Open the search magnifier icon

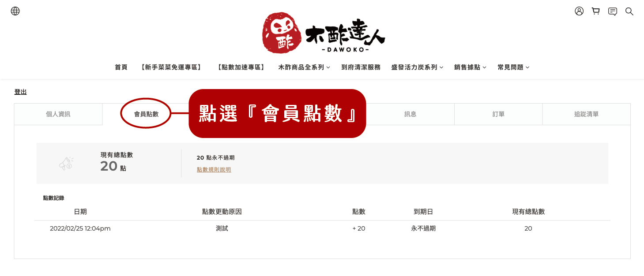(629, 11)
